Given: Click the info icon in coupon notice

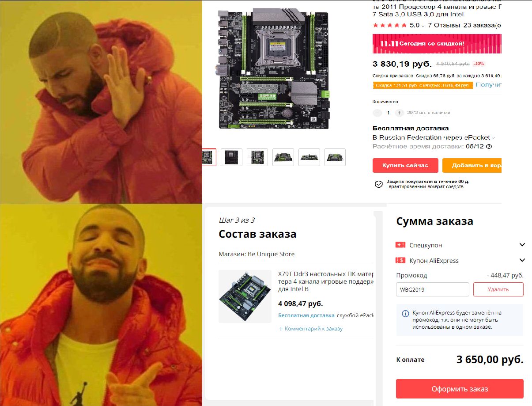Looking at the screenshot, I should [405, 314].
